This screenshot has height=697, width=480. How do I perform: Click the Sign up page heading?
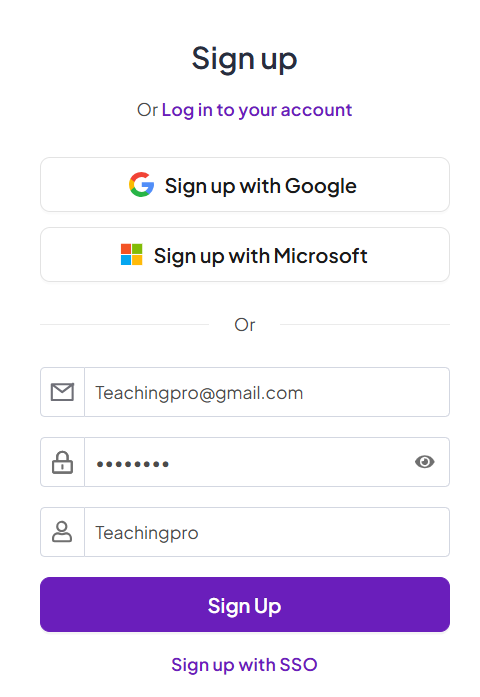(x=244, y=59)
